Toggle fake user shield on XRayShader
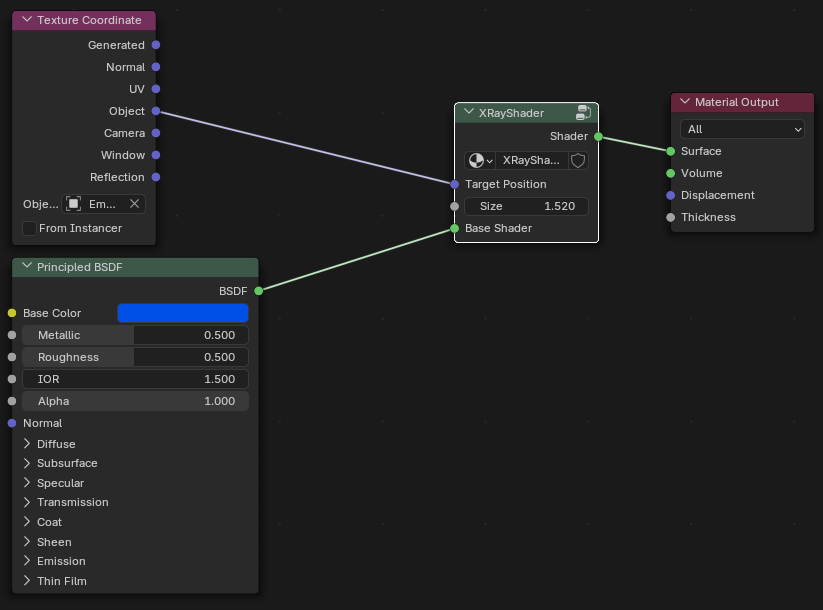823x610 pixels. click(x=578, y=160)
